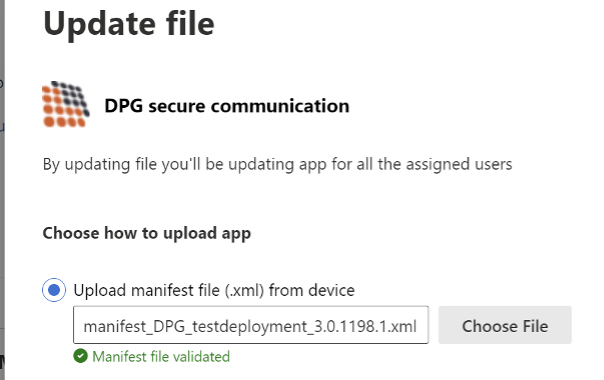Image resolution: width=604 pixels, height=380 pixels.
Task: Click the dimmed page strip behind the panel
Action: point(2,190)
